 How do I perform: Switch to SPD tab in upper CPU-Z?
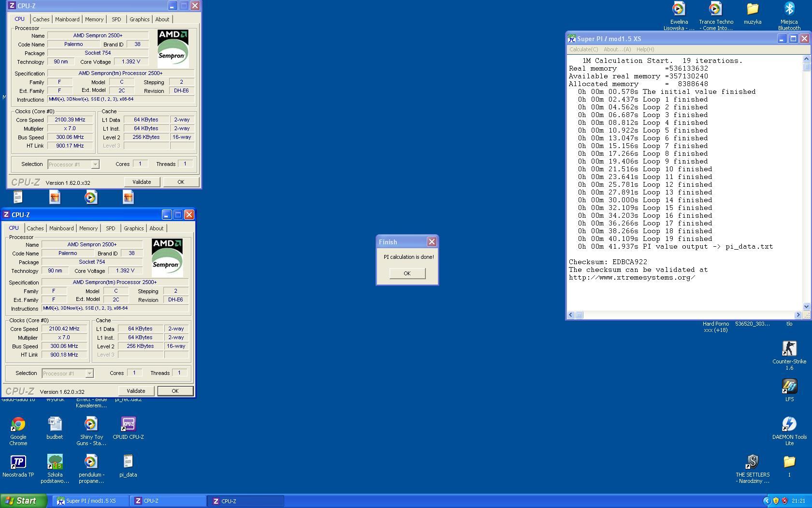point(116,19)
